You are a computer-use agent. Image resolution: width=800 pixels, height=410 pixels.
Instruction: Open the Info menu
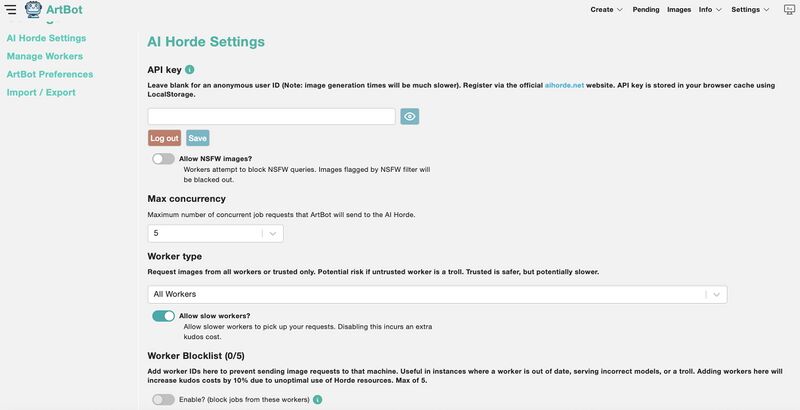coord(710,9)
